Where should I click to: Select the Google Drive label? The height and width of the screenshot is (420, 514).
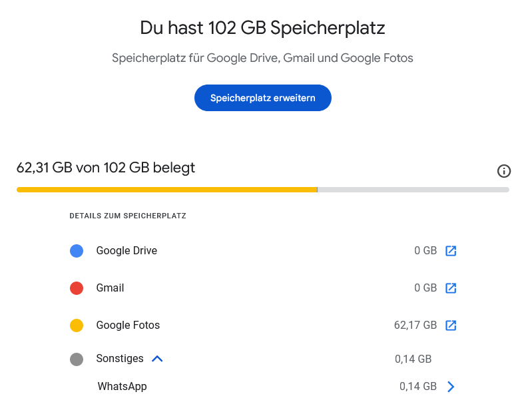127,251
